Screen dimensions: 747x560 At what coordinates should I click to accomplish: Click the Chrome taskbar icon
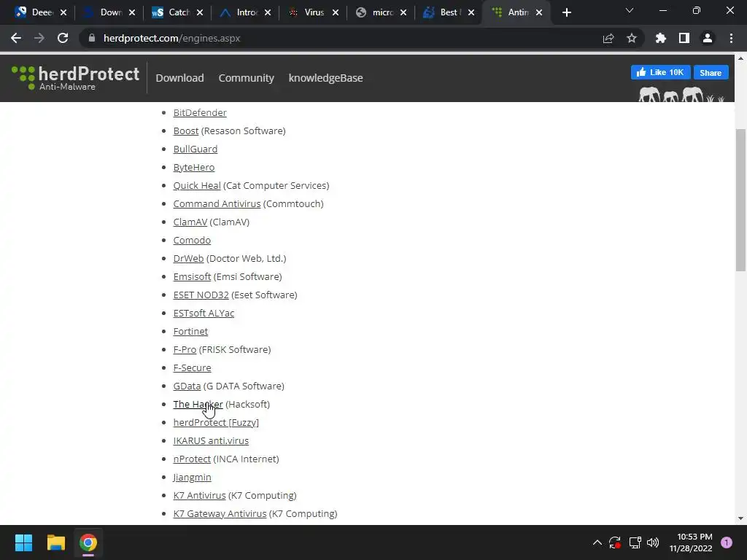coord(88,542)
